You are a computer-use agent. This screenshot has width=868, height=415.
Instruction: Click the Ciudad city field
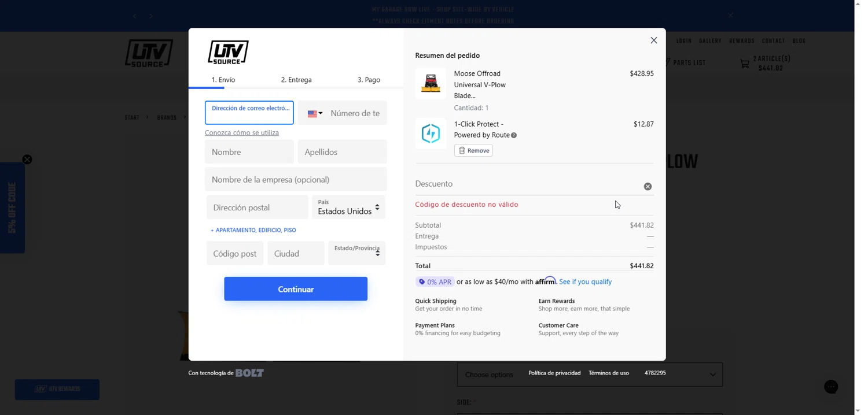(296, 254)
